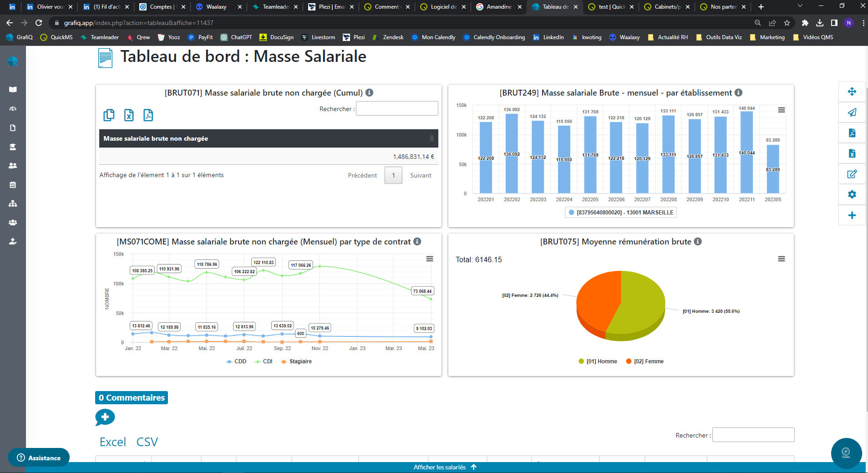The width and height of the screenshot is (868, 473).
Task: Open the BRUT249 chart export menu
Action: coord(781,110)
